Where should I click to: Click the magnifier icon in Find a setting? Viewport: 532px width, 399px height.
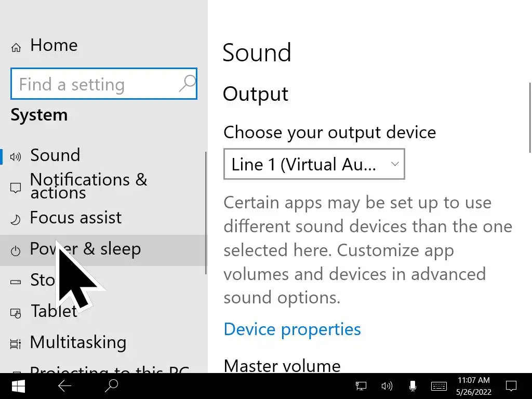click(x=188, y=84)
